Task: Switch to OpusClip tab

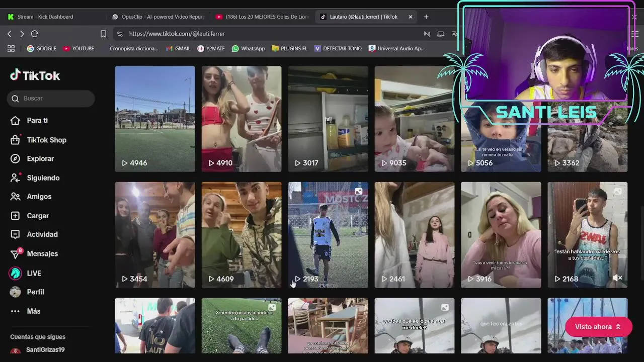Action: [158, 17]
